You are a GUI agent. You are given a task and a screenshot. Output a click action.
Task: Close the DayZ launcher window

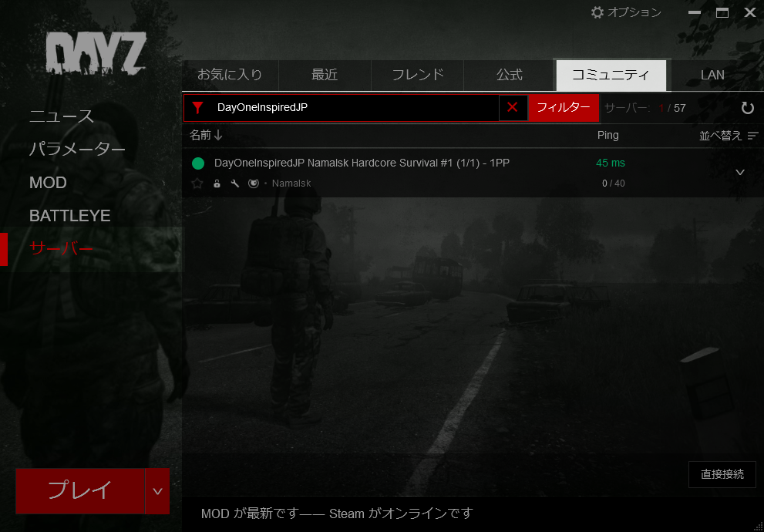click(x=750, y=12)
